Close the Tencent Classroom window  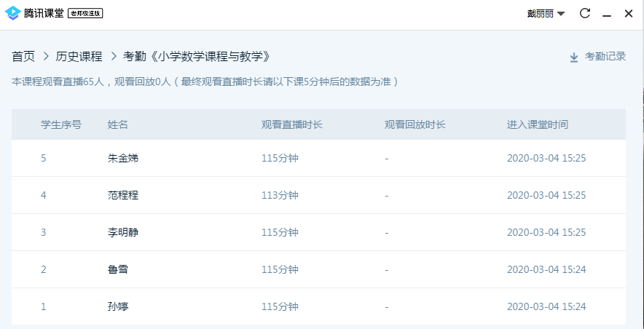pos(628,13)
